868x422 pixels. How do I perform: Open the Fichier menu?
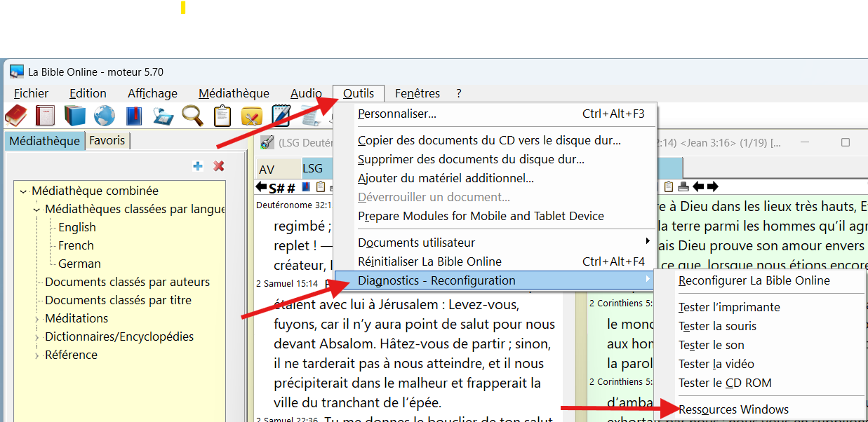click(32, 93)
